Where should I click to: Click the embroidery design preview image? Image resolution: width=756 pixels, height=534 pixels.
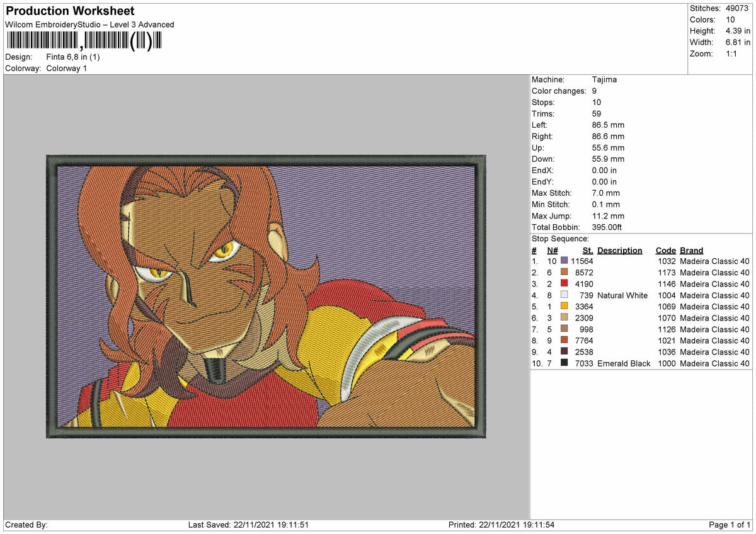click(266, 297)
